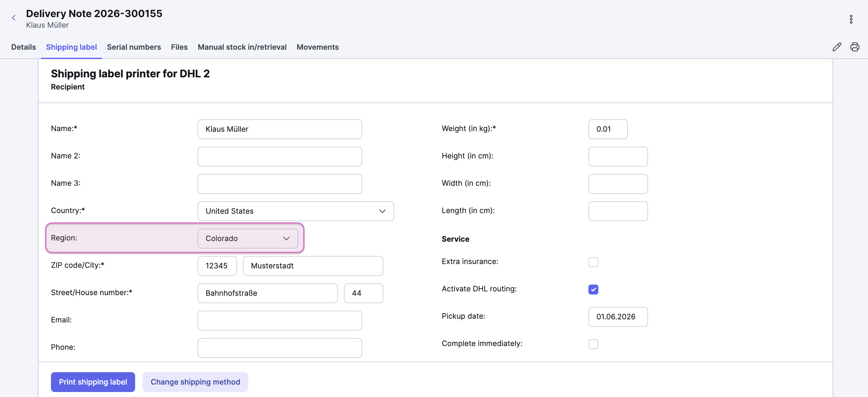Focus the Name 3 input field

[x=280, y=184]
